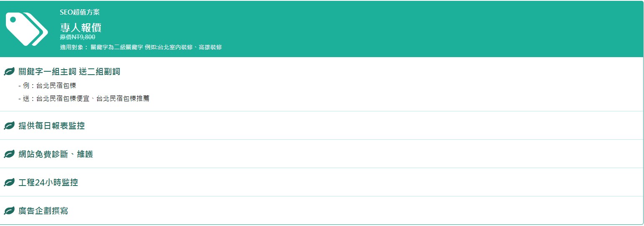Image resolution: width=644 pixels, height=226 pixels.
Task: Click leaf icon beside 網站免費診斷、維護
Action: [x=9, y=154]
